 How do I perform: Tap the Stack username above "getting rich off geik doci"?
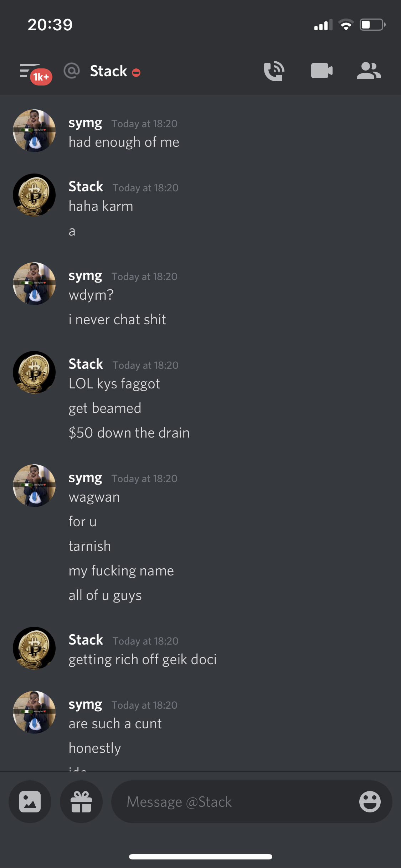86,640
